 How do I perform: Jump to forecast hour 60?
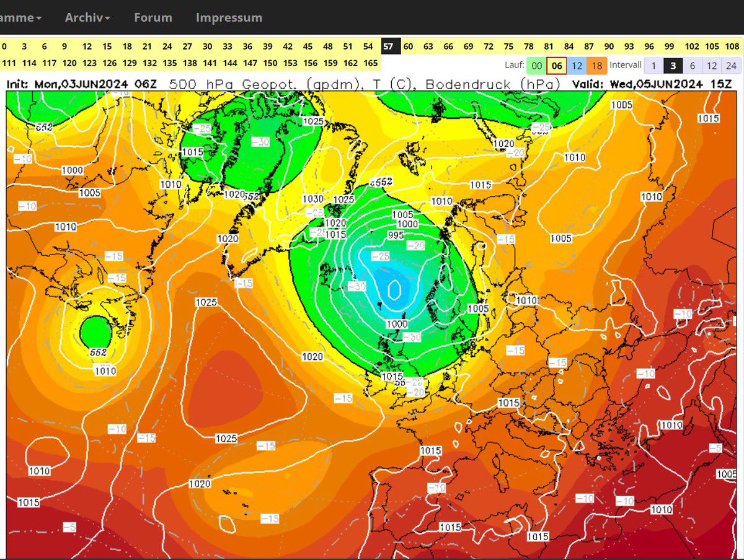(408, 46)
